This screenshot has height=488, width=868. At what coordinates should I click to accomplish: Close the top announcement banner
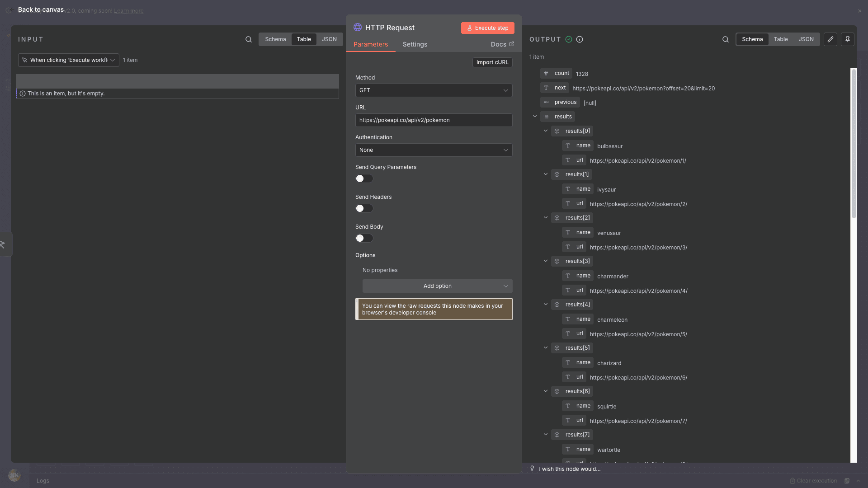pyautogui.click(x=860, y=11)
